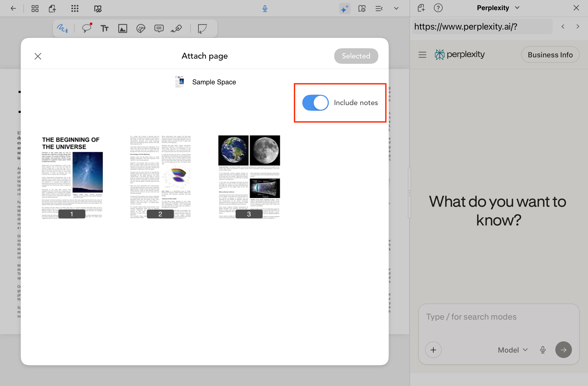Select the area crop tool

202,29
